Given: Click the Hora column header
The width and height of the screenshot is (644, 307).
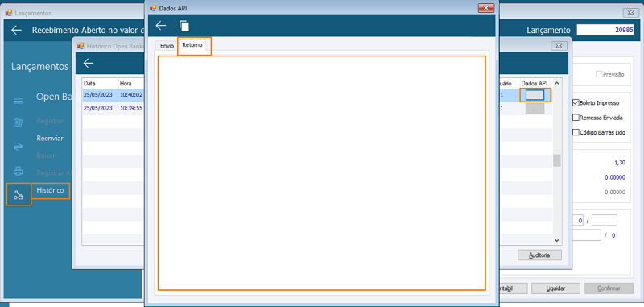Looking at the screenshot, I should [131, 84].
